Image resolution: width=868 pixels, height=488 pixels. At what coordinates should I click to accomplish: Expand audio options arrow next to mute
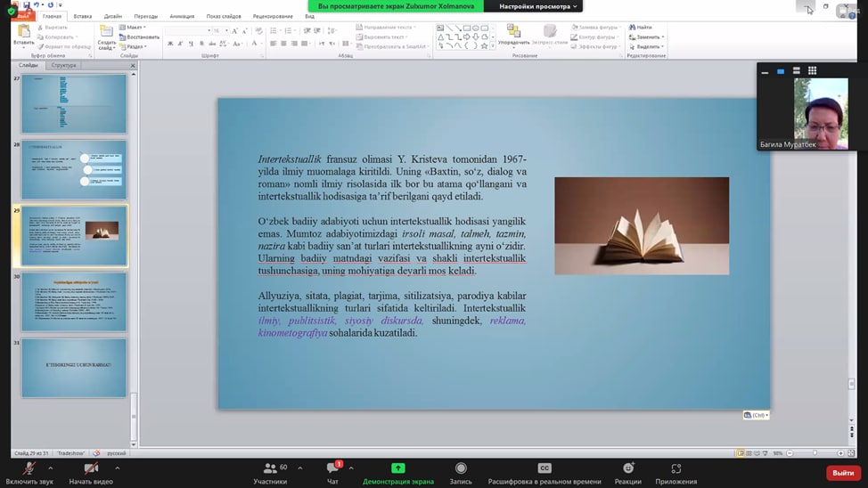51,468
